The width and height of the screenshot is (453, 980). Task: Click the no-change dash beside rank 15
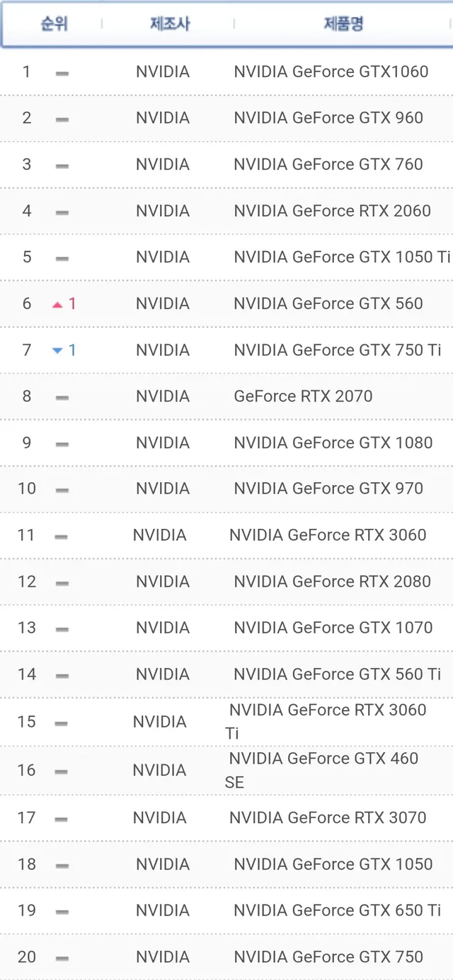61,723
